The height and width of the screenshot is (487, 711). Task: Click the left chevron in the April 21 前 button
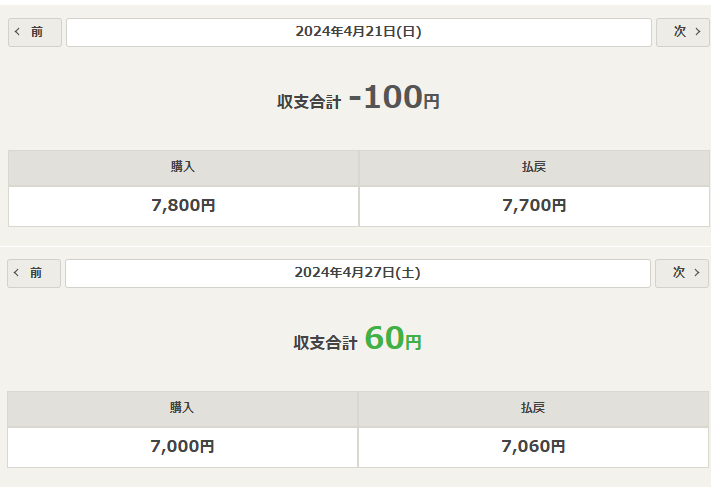[17, 32]
